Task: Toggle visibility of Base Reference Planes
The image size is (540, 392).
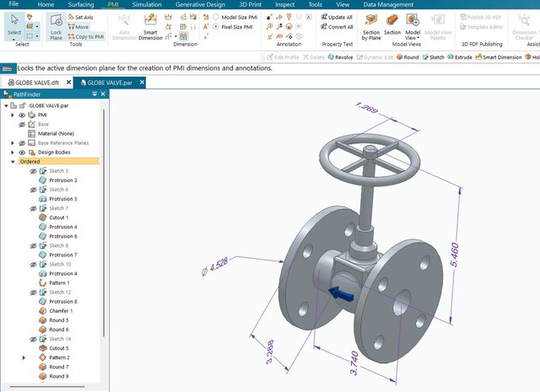Action: 22,142
